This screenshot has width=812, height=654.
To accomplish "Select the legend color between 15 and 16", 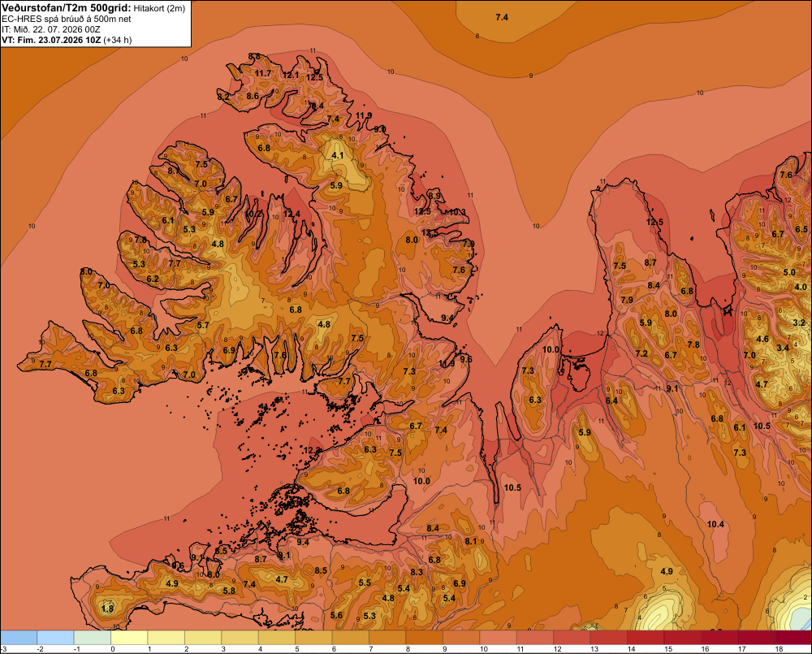I will (x=683, y=638).
